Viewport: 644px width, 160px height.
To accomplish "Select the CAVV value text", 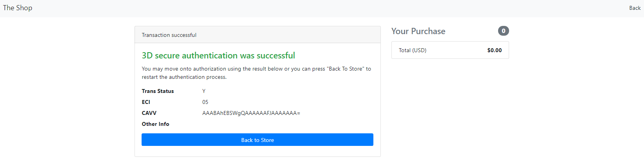I will (x=251, y=113).
